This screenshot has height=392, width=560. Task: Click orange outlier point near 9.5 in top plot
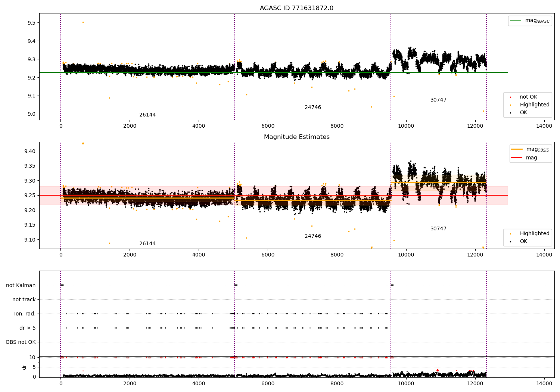[83, 22]
